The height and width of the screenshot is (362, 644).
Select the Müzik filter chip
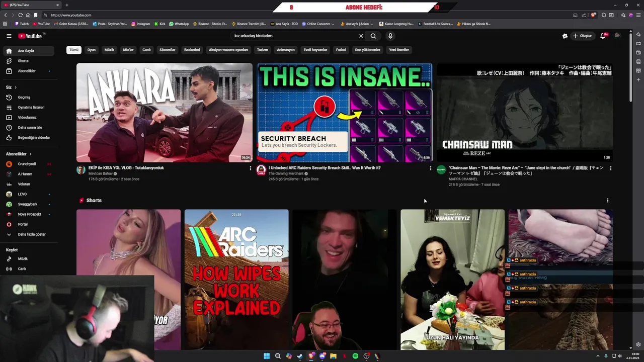109,50
